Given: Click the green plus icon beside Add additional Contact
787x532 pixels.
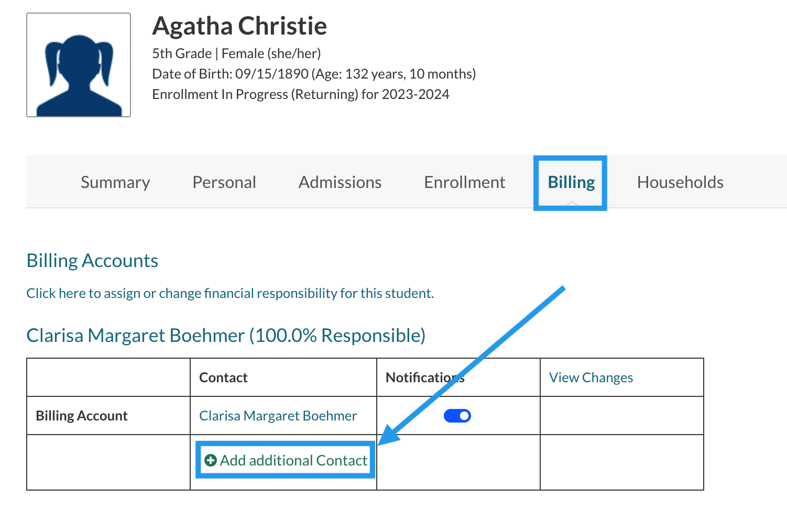Looking at the screenshot, I should [x=211, y=460].
